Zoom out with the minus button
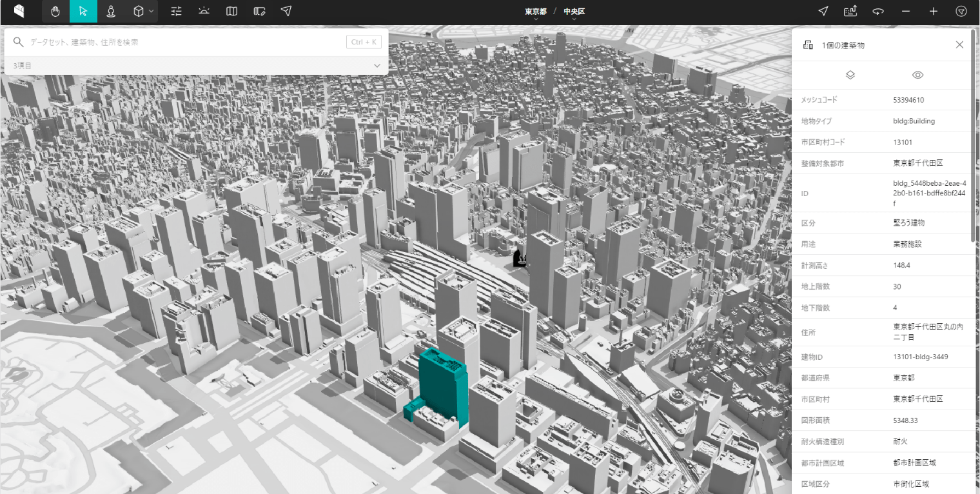 (x=906, y=11)
